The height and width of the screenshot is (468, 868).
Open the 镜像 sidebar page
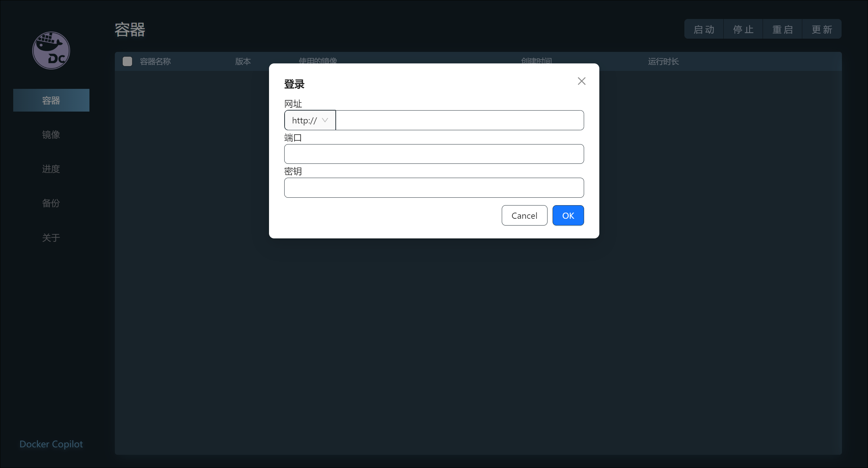pos(51,135)
